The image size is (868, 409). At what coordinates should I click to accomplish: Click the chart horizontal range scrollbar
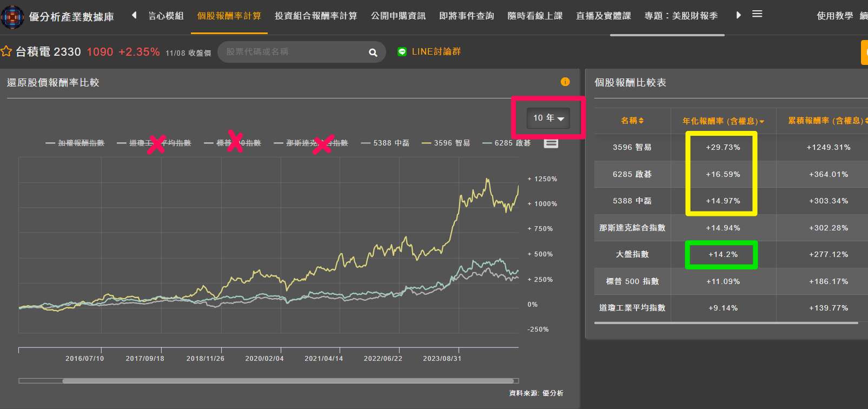[288, 381]
